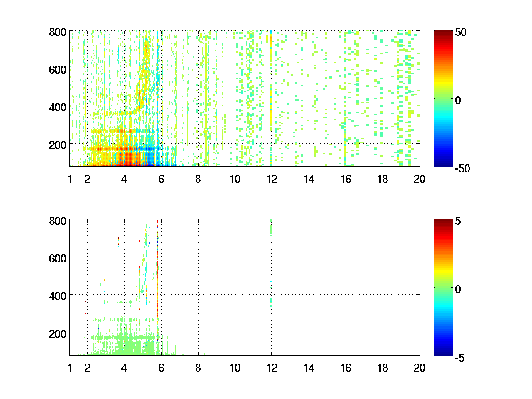Viewport: 532px width, 399px height.
Task: Click the 800 y-axis label of the ±5 plot
Action: 58,220
